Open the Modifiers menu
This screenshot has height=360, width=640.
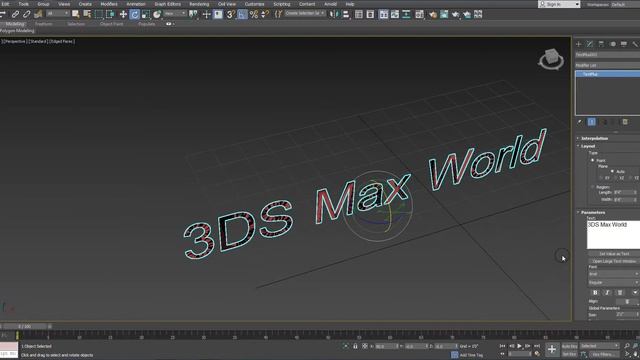[109, 4]
